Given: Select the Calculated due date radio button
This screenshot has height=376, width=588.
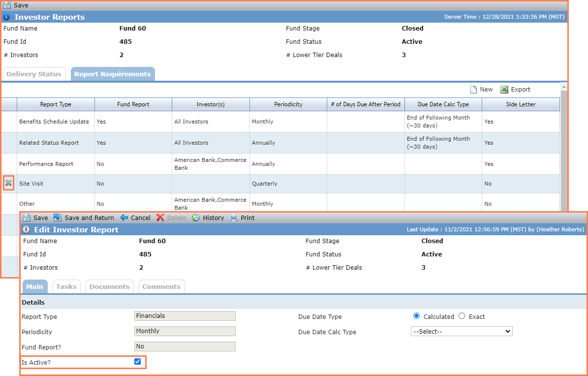Looking at the screenshot, I should tap(416, 316).
